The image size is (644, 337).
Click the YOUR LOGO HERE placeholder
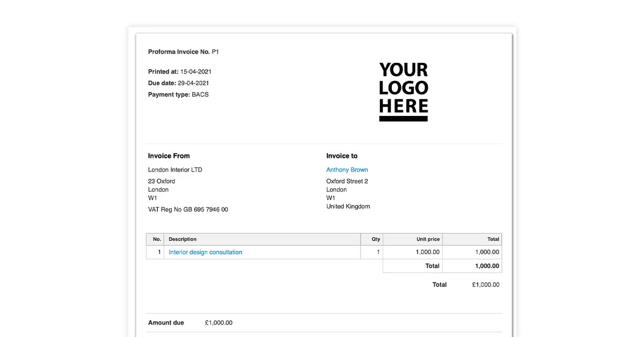[403, 91]
